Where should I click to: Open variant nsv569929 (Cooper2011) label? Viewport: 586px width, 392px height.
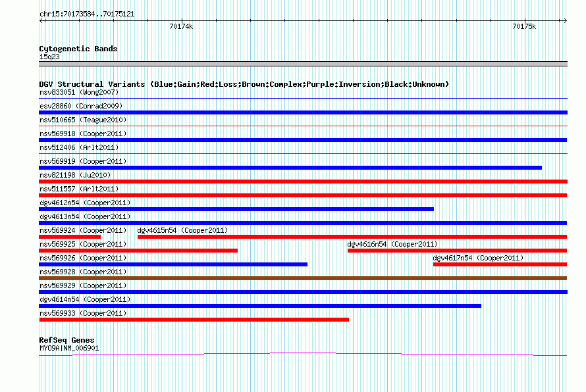(83, 285)
